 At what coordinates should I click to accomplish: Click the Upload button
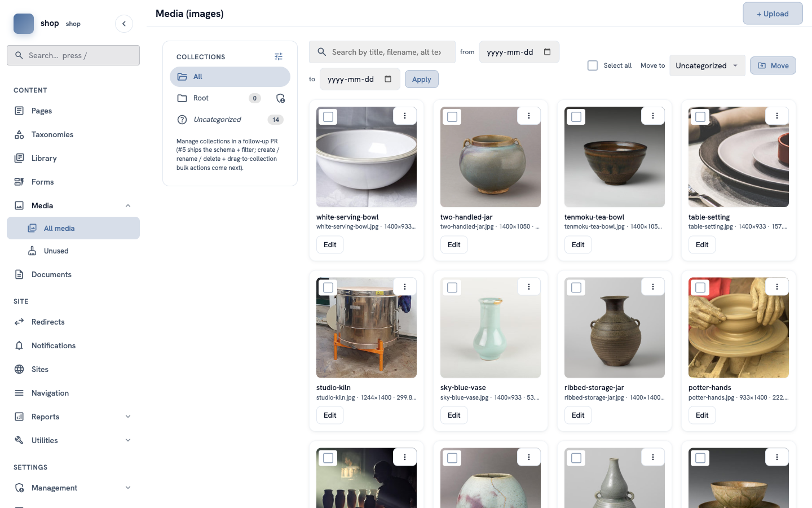click(773, 14)
